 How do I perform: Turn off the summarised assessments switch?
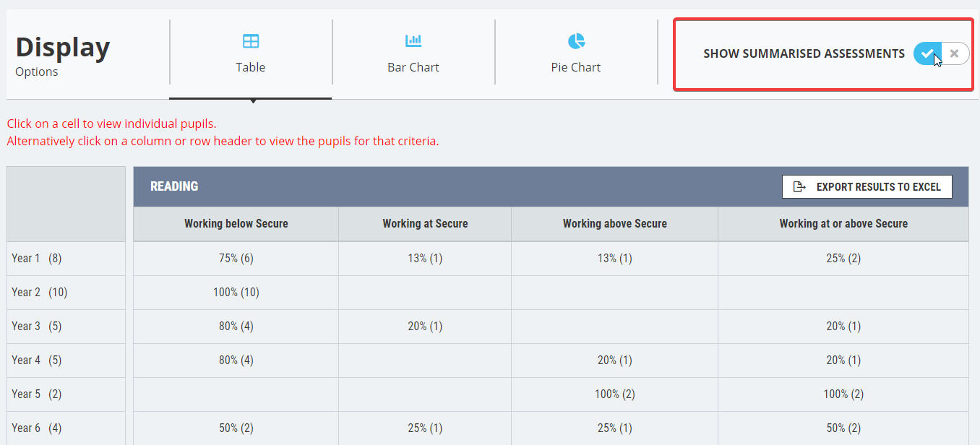point(954,53)
